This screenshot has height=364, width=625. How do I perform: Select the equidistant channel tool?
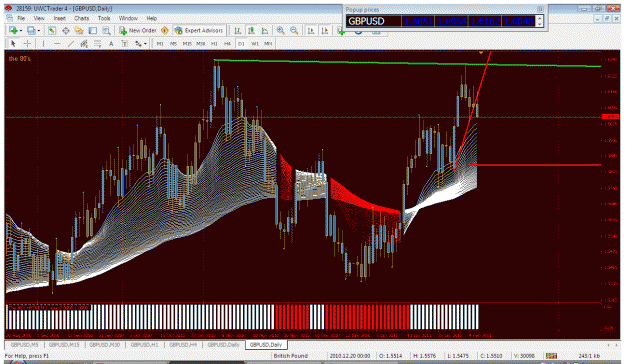(x=84, y=43)
